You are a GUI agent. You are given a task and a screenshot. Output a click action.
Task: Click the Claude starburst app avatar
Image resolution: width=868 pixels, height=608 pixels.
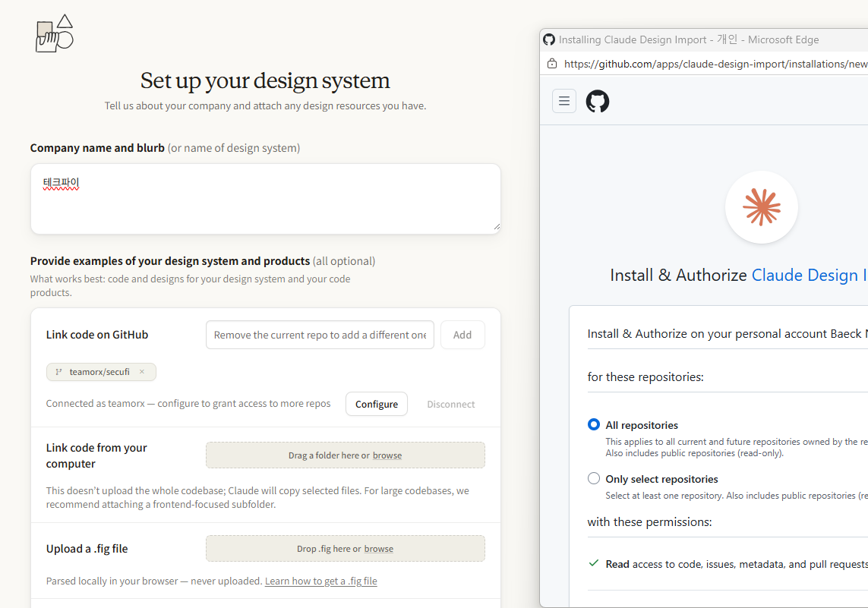pyautogui.click(x=762, y=207)
